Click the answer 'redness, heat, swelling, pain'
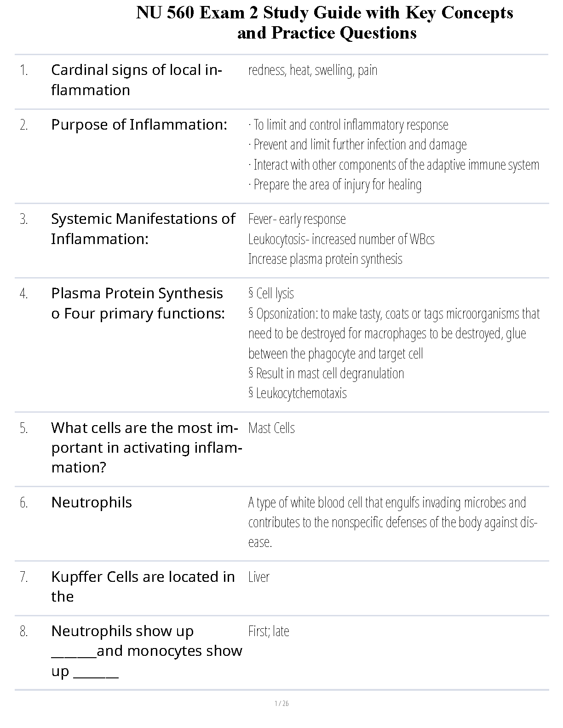The image size is (563, 728). tap(313, 70)
